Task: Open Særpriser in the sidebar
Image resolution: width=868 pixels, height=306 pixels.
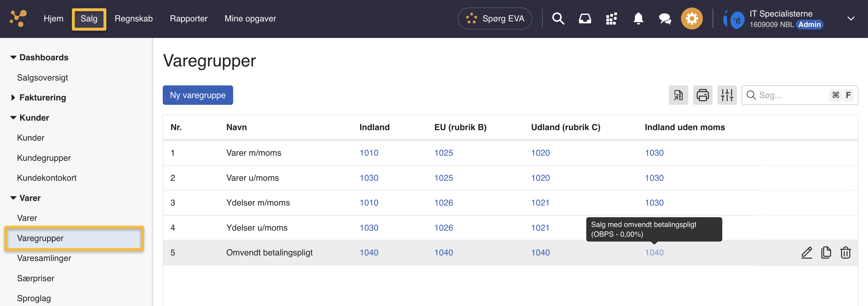Action: click(35, 278)
